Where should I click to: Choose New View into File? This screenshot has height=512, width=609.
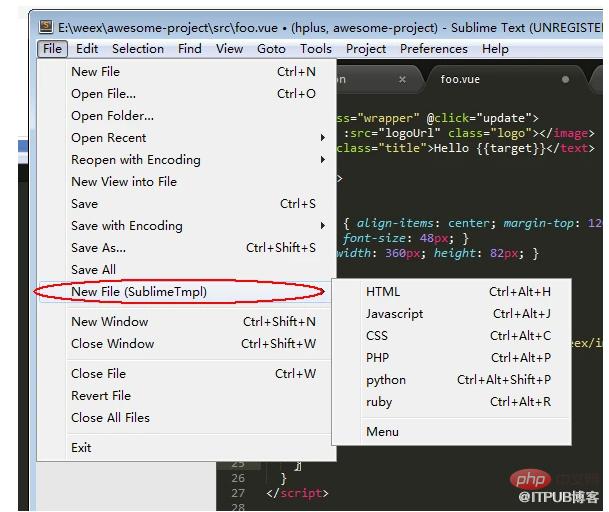click(187, 182)
